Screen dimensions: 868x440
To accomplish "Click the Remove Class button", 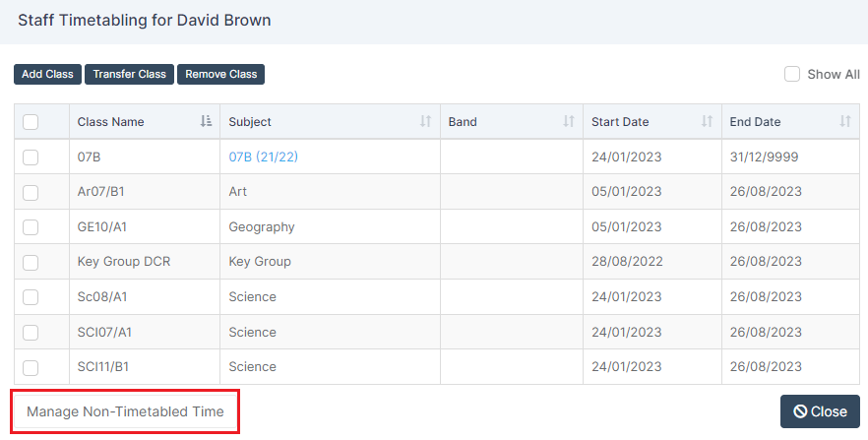I will [220, 74].
